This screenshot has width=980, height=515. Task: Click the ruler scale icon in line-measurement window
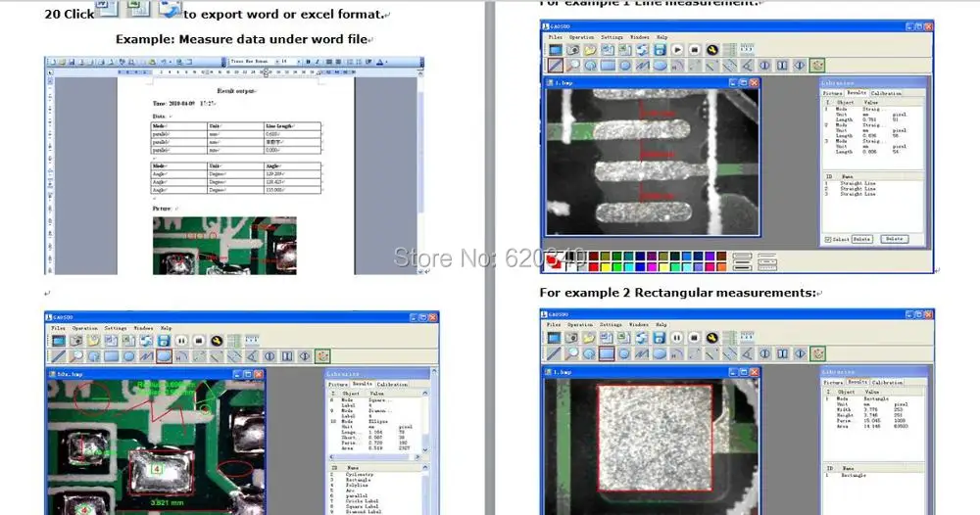[747, 50]
